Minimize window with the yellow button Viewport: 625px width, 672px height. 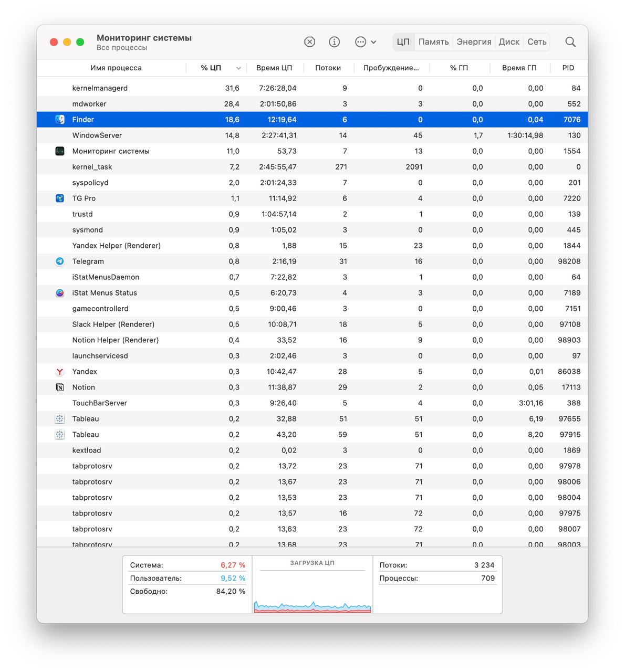click(67, 42)
